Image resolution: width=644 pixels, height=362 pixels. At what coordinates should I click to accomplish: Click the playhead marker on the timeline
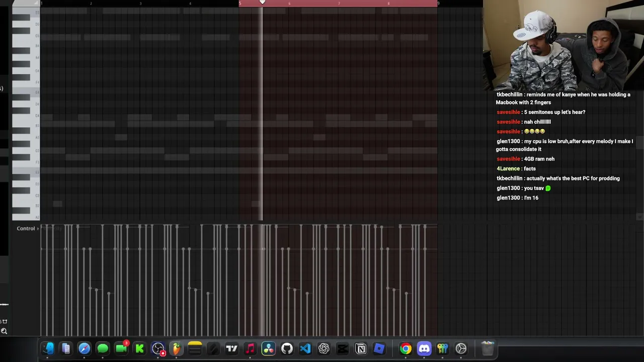click(x=262, y=3)
